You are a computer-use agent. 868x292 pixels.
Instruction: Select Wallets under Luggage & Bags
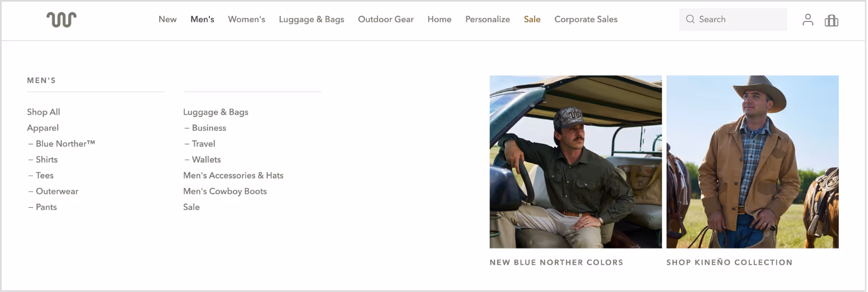tap(202, 160)
